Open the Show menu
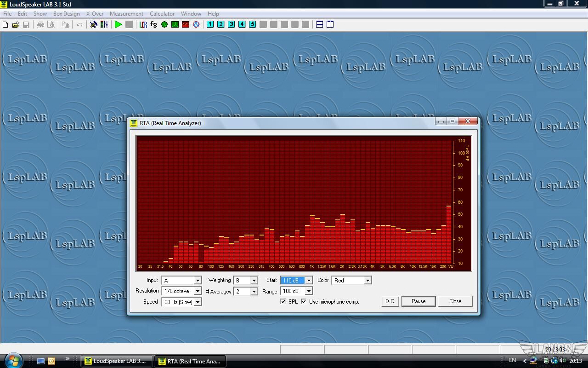The width and height of the screenshot is (588, 368). [x=40, y=14]
